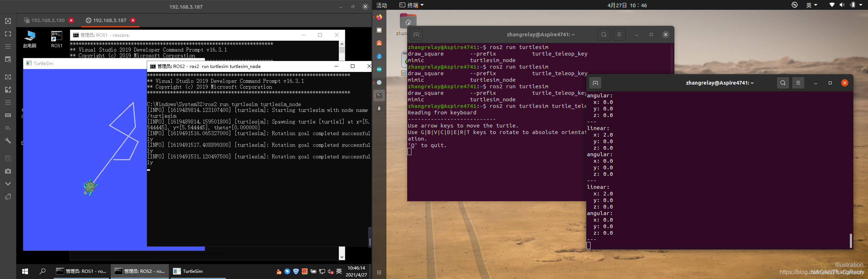Open the remote desktop client icon in the dock

point(379,82)
